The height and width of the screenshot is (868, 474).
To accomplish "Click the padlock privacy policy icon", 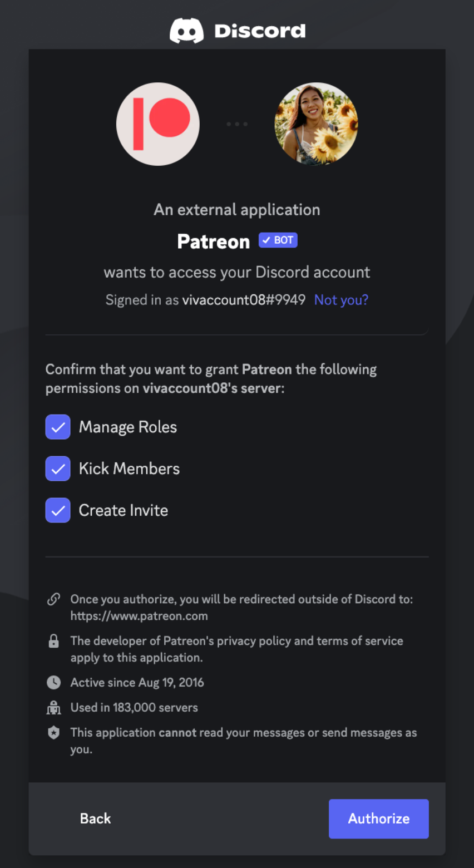I will pyautogui.click(x=53, y=641).
